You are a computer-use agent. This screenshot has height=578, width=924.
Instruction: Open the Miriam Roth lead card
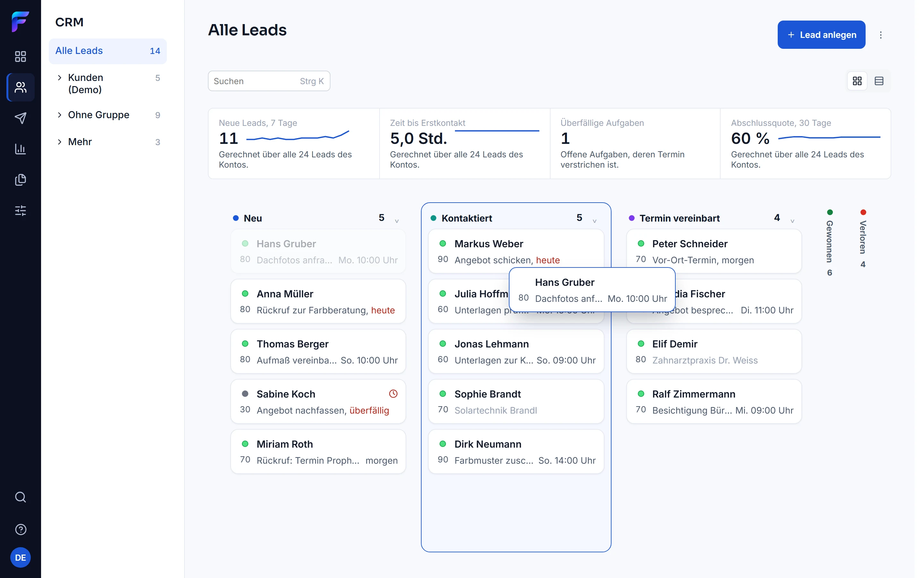point(318,451)
